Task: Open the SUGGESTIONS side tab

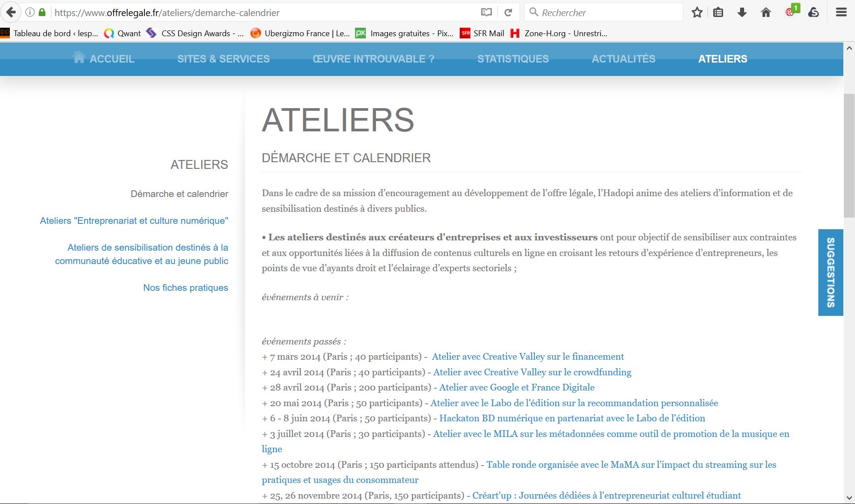Action: (831, 273)
